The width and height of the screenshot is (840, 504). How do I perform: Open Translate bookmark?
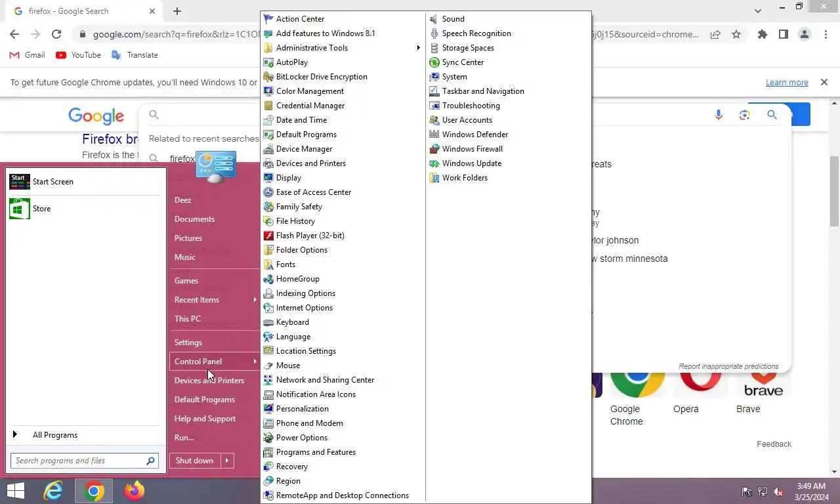[135, 55]
